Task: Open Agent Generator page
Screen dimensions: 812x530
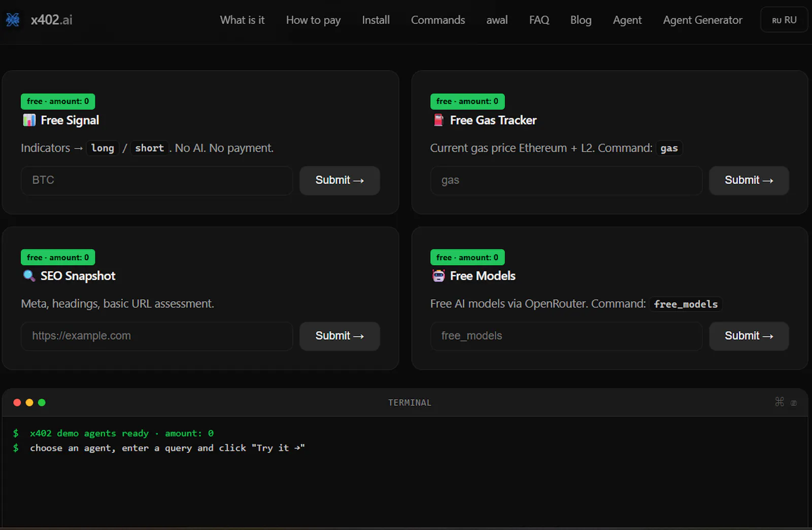Action: (702, 20)
